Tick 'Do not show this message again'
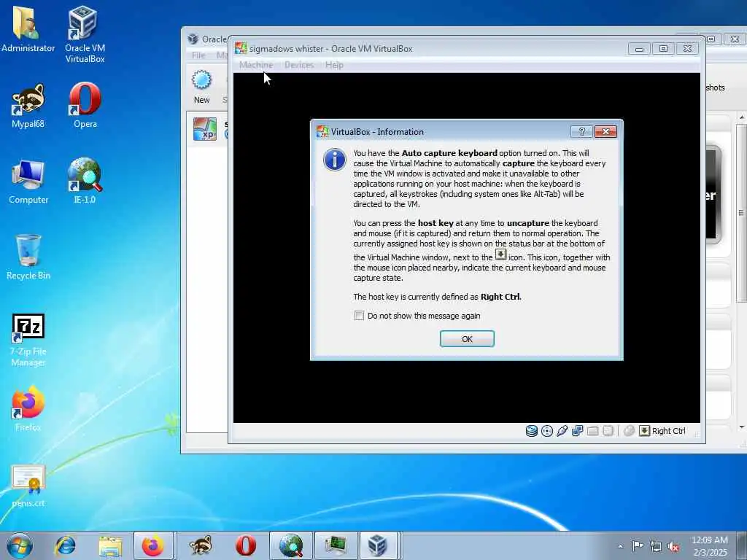 pos(359,316)
